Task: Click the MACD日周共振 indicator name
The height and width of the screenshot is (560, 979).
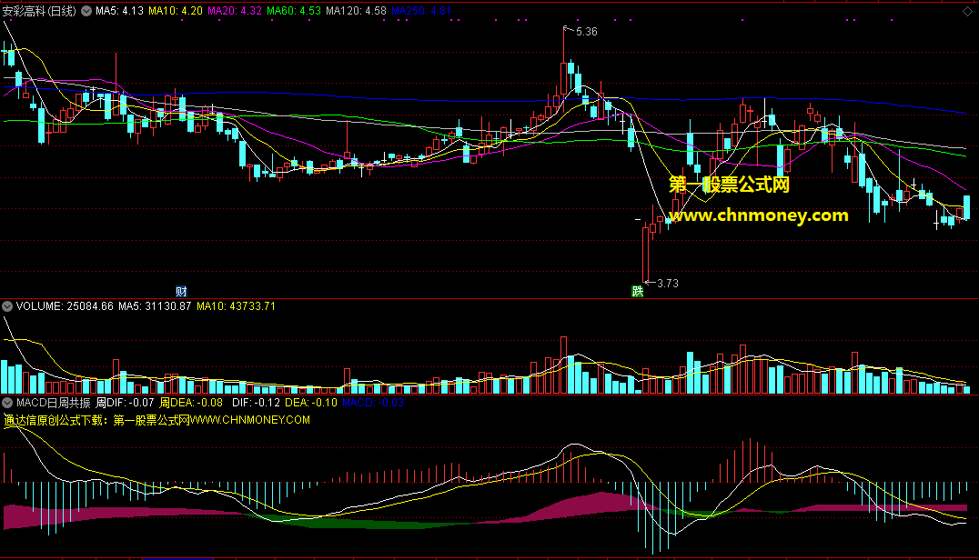Action: coord(53,403)
